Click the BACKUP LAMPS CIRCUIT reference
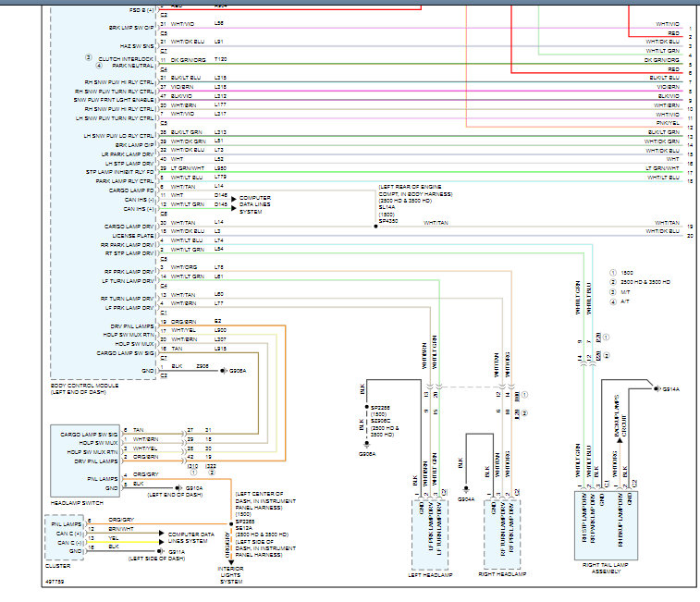The height and width of the screenshot is (602, 700). (x=620, y=415)
